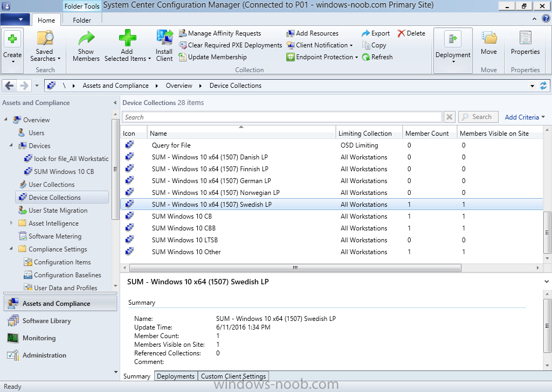Collapse the Devices tree node
Screen dimensions: 552x392
[x=11, y=145]
